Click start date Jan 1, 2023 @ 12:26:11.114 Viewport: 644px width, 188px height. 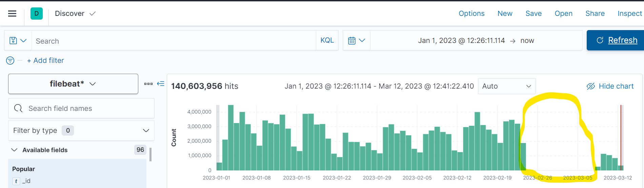[x=461, y=41]
